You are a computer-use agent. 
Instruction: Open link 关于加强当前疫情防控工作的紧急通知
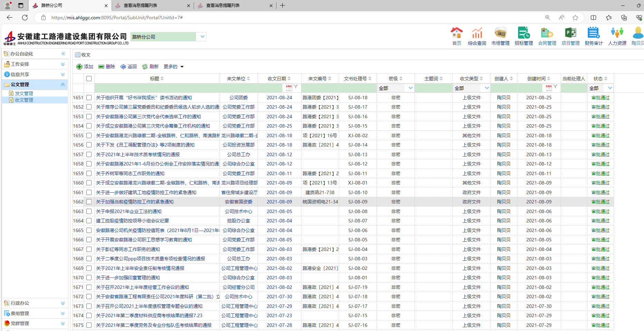click(x=135, y=202)
